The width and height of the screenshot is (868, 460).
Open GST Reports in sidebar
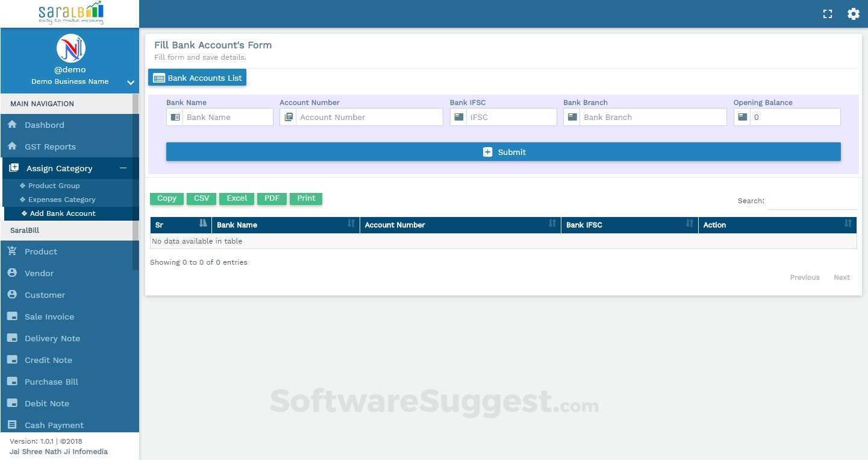(50, 147)
